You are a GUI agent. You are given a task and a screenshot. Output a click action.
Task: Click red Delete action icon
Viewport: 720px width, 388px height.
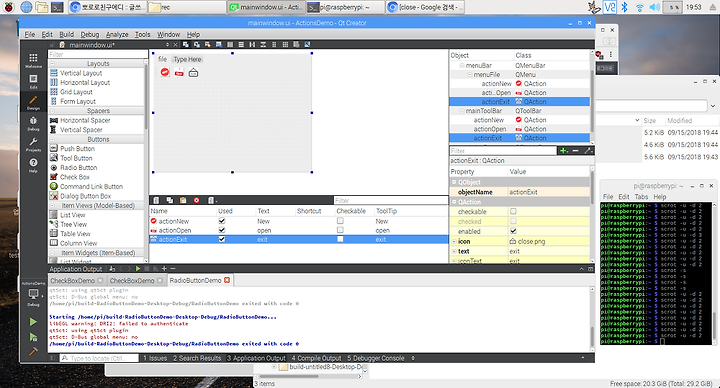coord(197,200)
